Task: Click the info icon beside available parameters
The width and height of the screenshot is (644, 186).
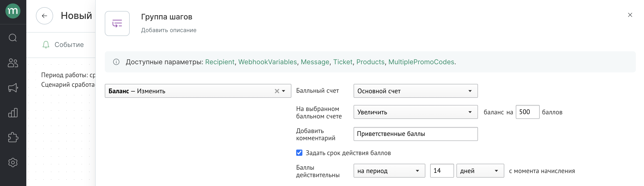Action: pyautogui.click(x=116, y=62)
